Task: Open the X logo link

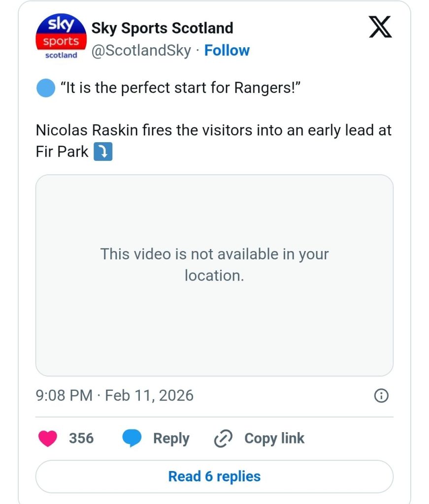Action: 380,28
